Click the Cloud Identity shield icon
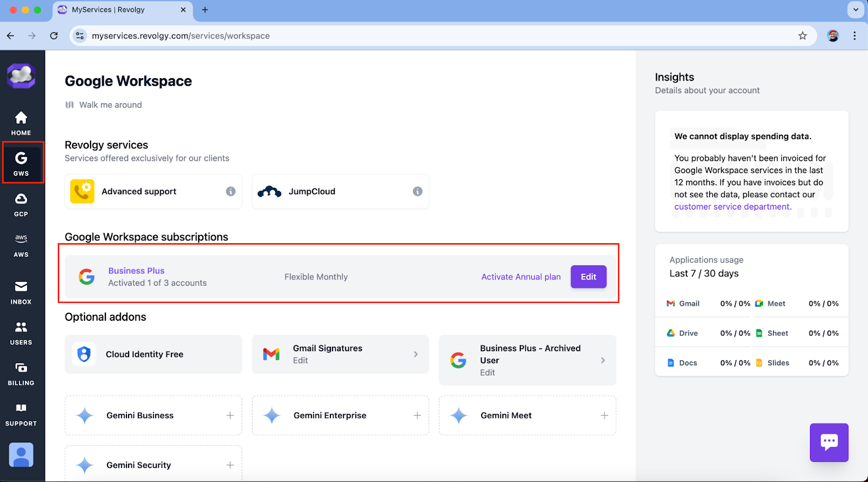868x482 pixels. [x=84, y=354]
